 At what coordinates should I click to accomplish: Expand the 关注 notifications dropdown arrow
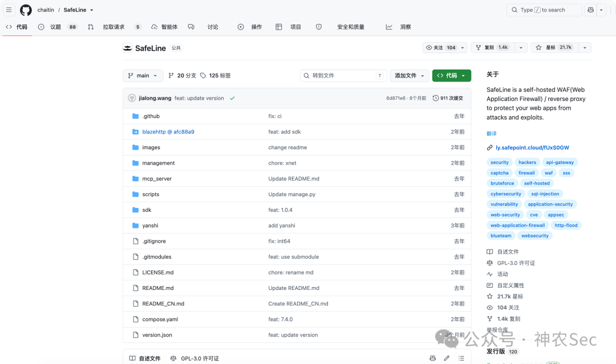click(463, 47)
